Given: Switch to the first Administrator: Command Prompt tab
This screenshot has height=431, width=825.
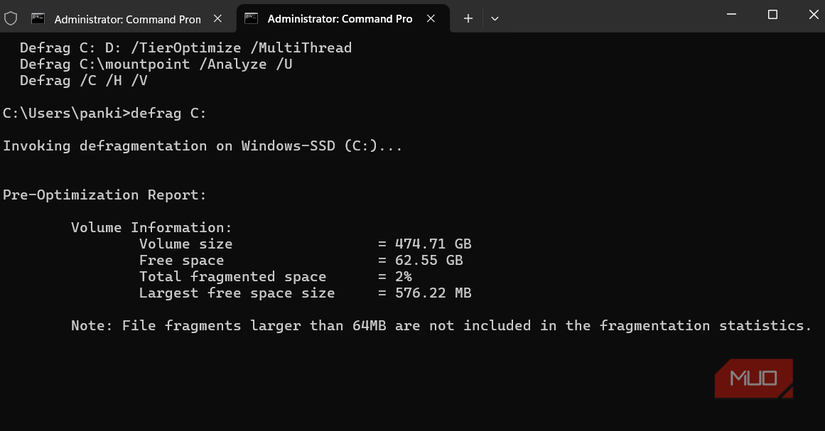Looking at the screenshot, I should [x=127, y=19].
